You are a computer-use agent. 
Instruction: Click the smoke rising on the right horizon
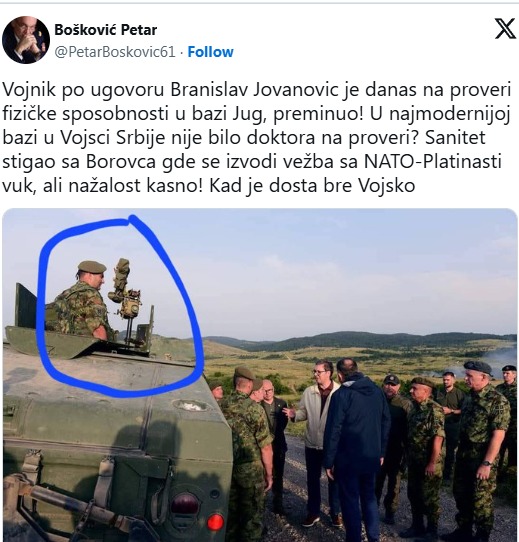pyautogui.click(x=498, y=361)
